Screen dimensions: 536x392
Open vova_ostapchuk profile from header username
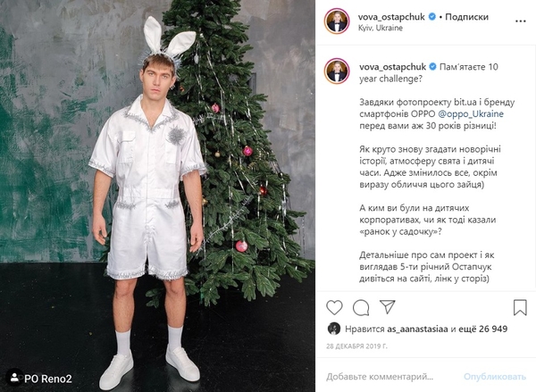392,16
